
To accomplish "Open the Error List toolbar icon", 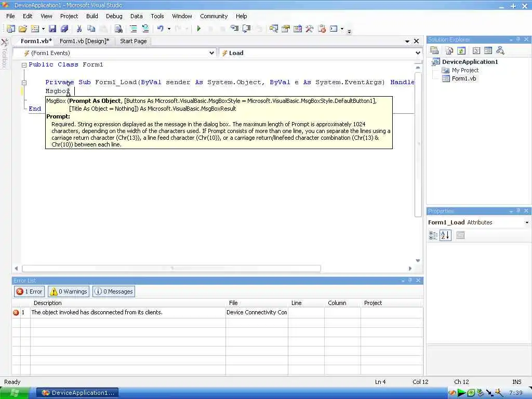I will coord(322,29).
